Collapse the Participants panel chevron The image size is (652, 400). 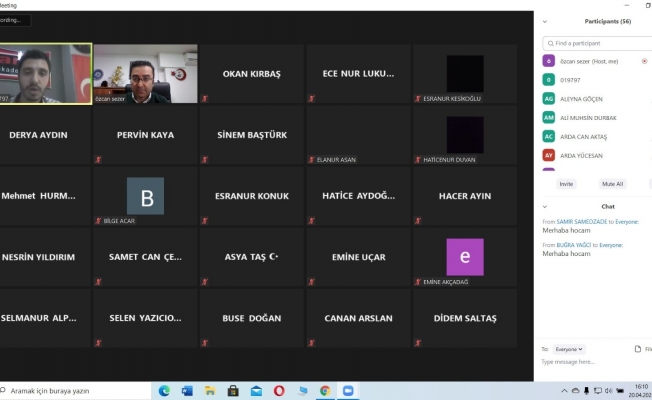[545, 21]
